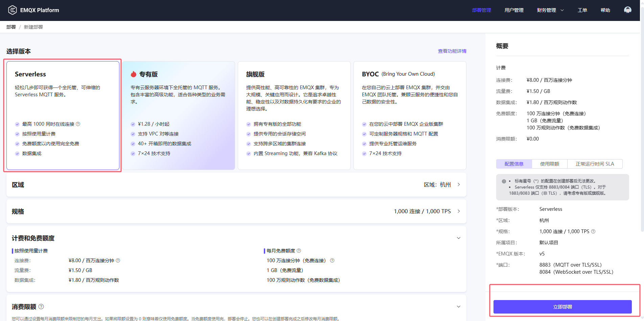The image size is (644, 321).
Task: Select the 专有版 plan card
Action: click(x=179, y=115)
